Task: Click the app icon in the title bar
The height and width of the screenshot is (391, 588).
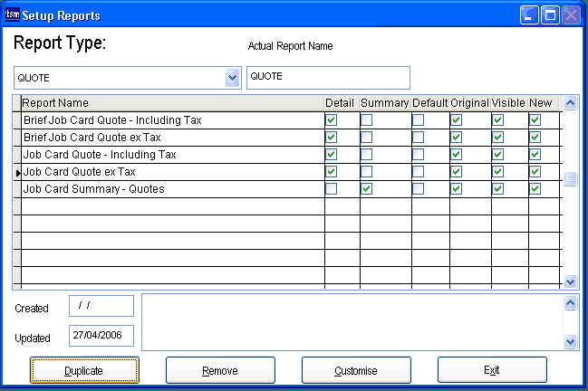Action: tap(13, 15)
